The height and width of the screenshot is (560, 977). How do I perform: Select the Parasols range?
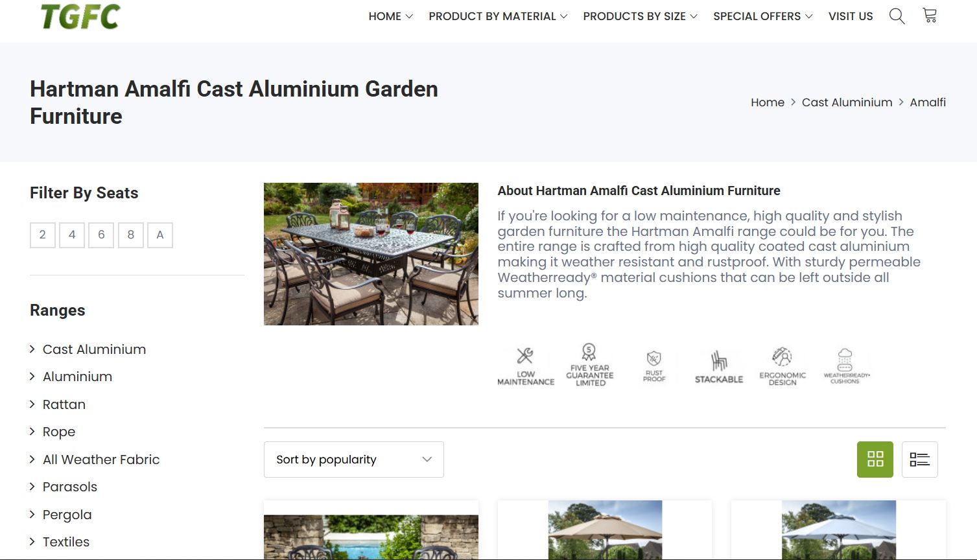pyautogui.click(x=70, y=487)
